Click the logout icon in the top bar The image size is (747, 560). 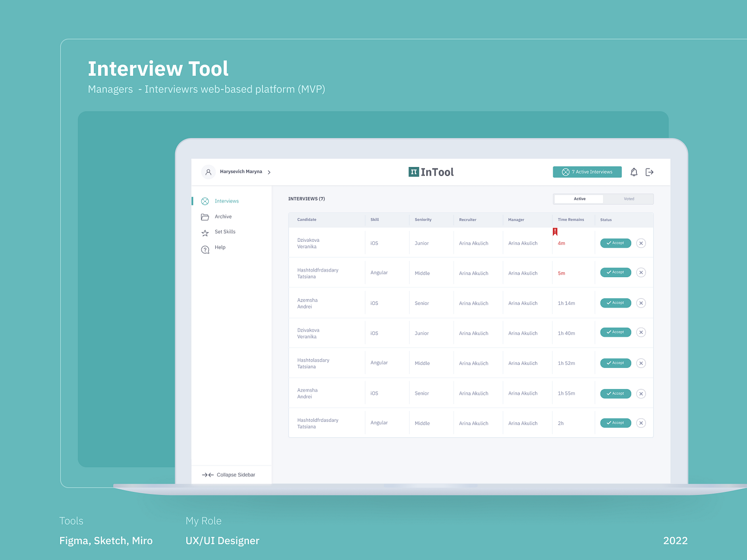click(649, 172)
